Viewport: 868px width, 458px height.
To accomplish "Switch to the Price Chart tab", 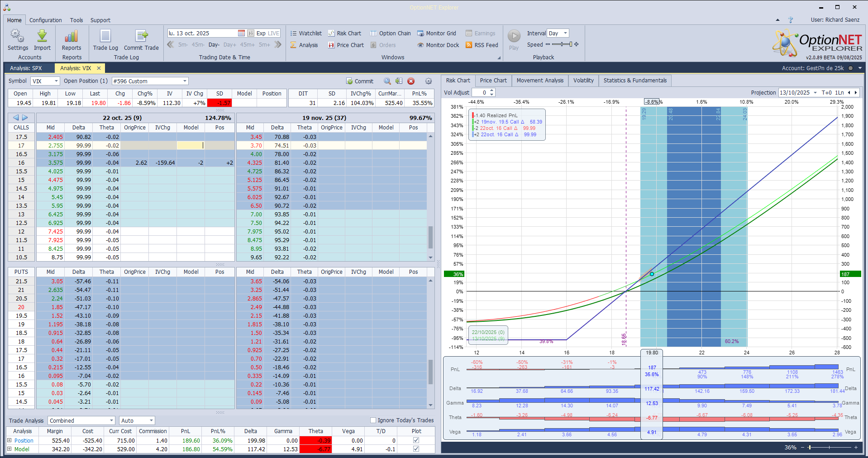I will point(493,81).
